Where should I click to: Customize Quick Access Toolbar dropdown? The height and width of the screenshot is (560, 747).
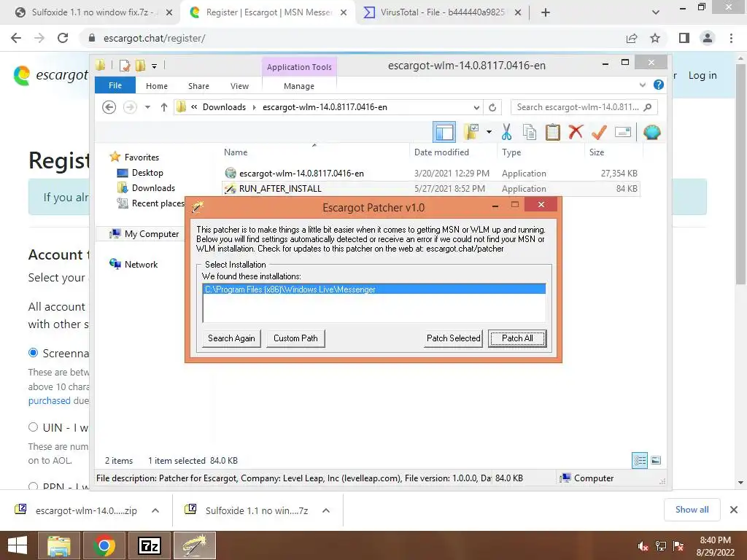(x=155, y=66)
